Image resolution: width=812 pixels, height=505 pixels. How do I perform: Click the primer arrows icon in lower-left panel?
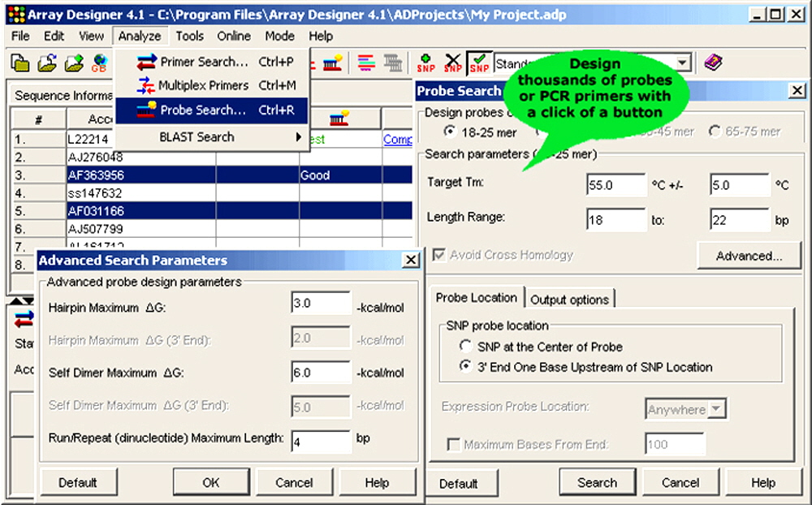(x=24, y=320)
